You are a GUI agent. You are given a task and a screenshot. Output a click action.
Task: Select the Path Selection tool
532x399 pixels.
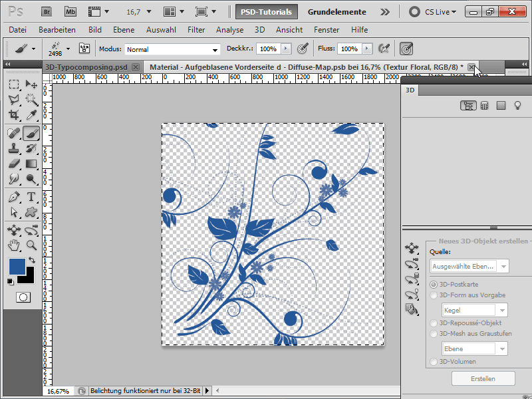14,212
